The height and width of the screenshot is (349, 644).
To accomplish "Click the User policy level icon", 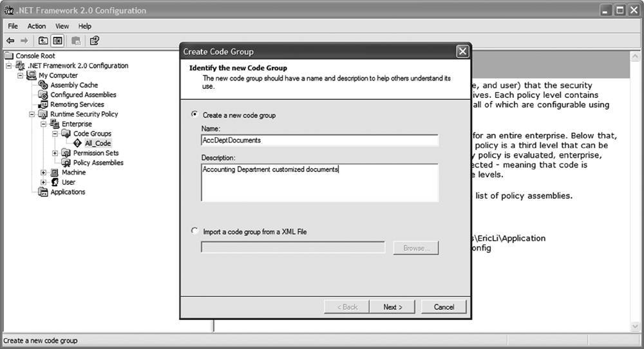I will 55,182.
